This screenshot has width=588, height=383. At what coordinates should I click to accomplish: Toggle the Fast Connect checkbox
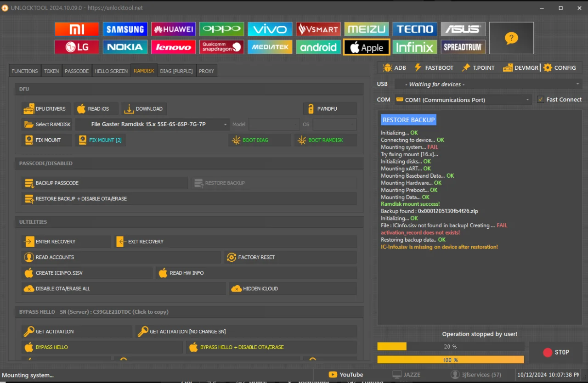pyautogui.click(x=541, y=99)
